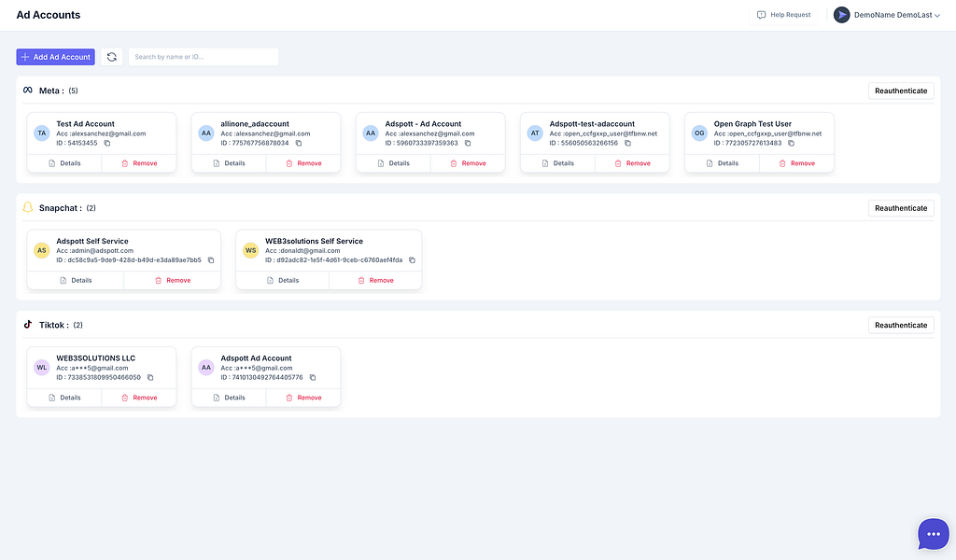The width and height of the screenshot is (956, 560).
Task: Open Details for Open Graph Test User
Action: click(723, 163)
